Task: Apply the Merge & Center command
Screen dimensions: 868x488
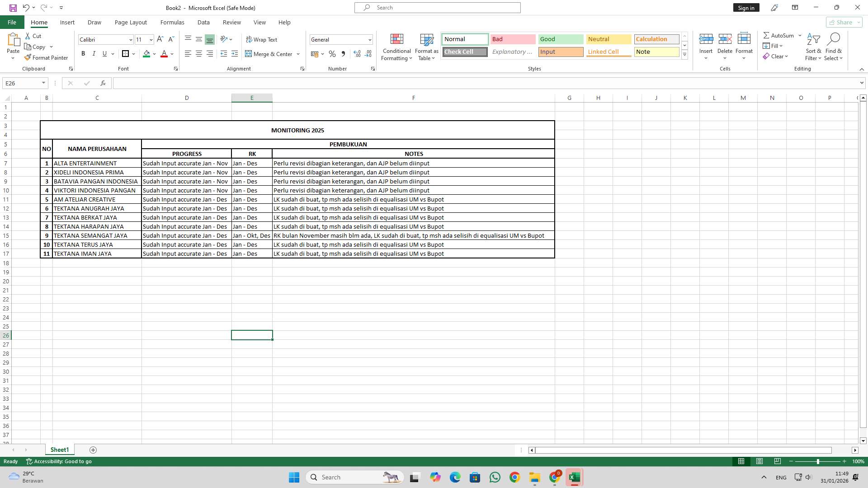Action: pos(270,54)
